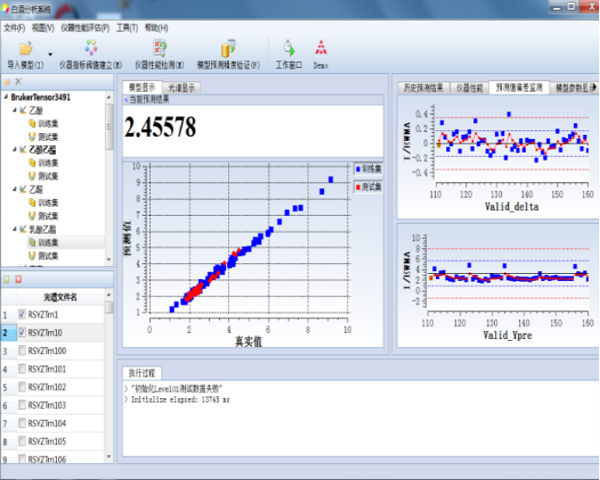
Task: Collapse the BrukerTensor3491 tree node
Action: click(x=6, y=98)
